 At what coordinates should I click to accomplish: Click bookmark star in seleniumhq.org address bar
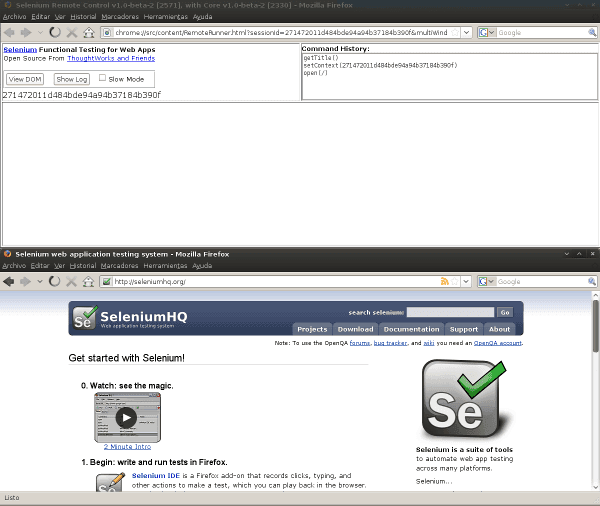(x=455, y=282)
